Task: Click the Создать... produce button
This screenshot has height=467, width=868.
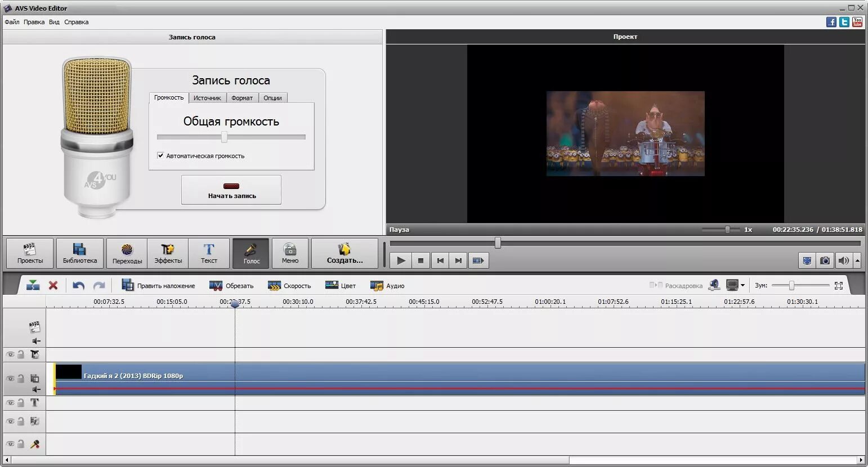Action: (x=344, y=253)
